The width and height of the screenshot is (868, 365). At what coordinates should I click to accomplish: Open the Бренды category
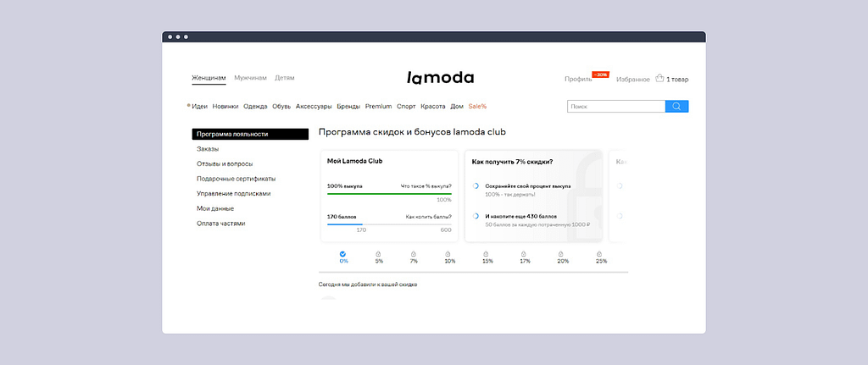(x=348, y=106)
